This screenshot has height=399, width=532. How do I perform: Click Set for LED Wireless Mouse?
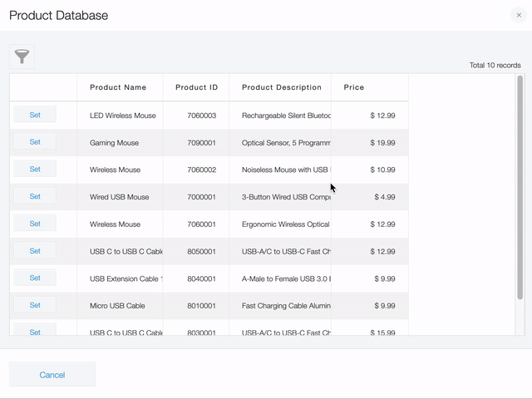tap(35, 115)
